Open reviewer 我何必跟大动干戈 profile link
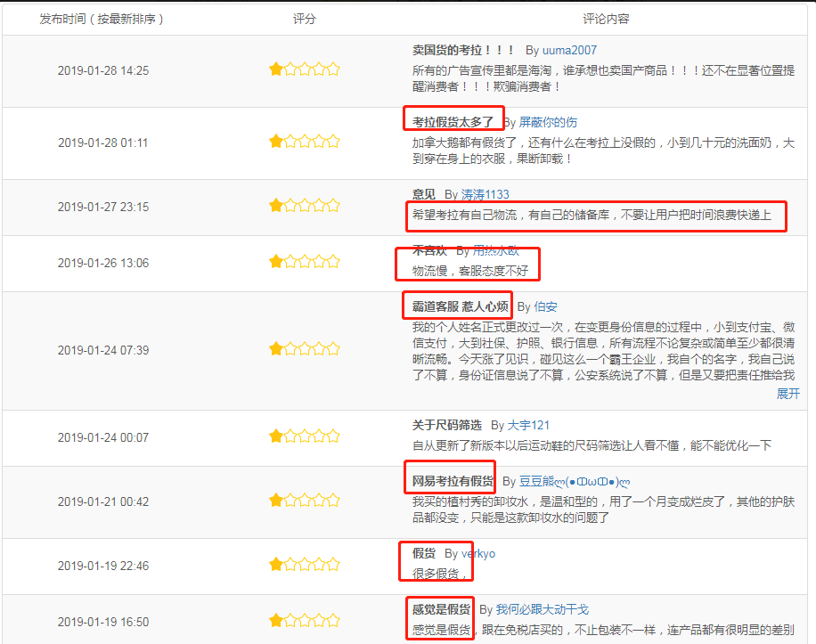The image size is (816, 644). (x=543, y=609)
